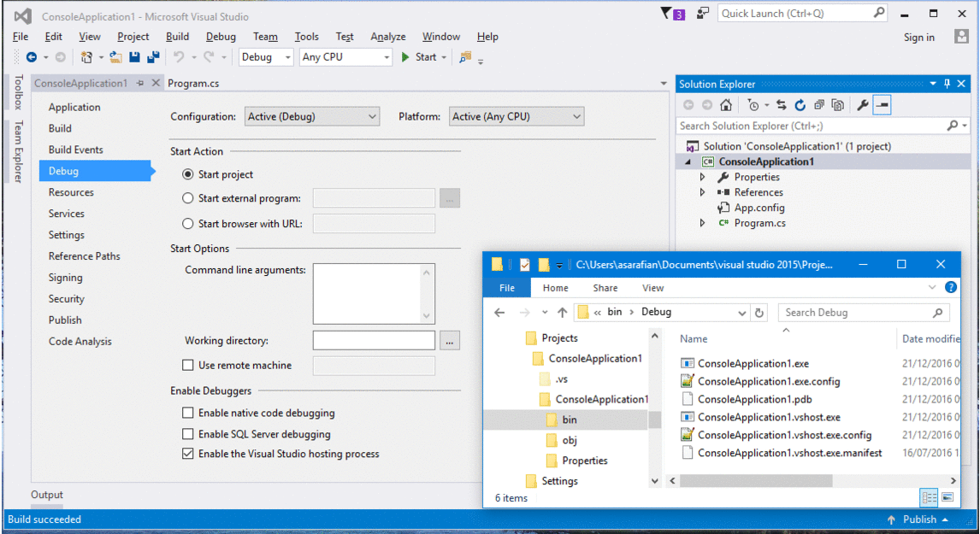
Task: Click the Back arrow in File Explorer
Action: tap(499, 312)
